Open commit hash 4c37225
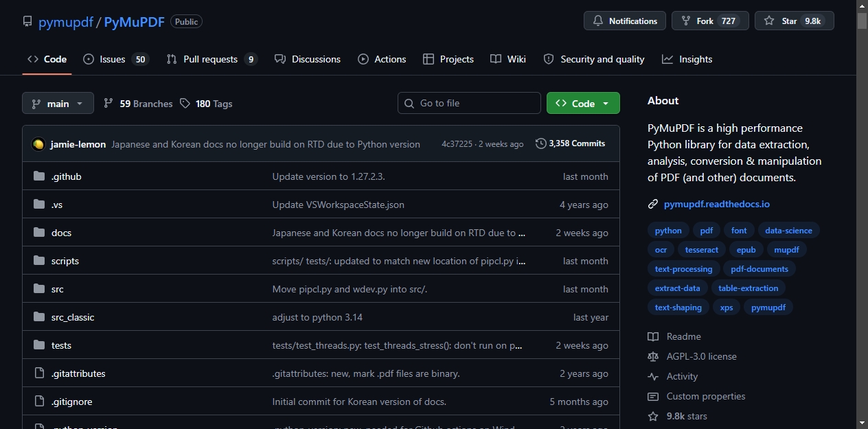The height and width of the screenshot is (429, 868). click(x=457, y=144)
